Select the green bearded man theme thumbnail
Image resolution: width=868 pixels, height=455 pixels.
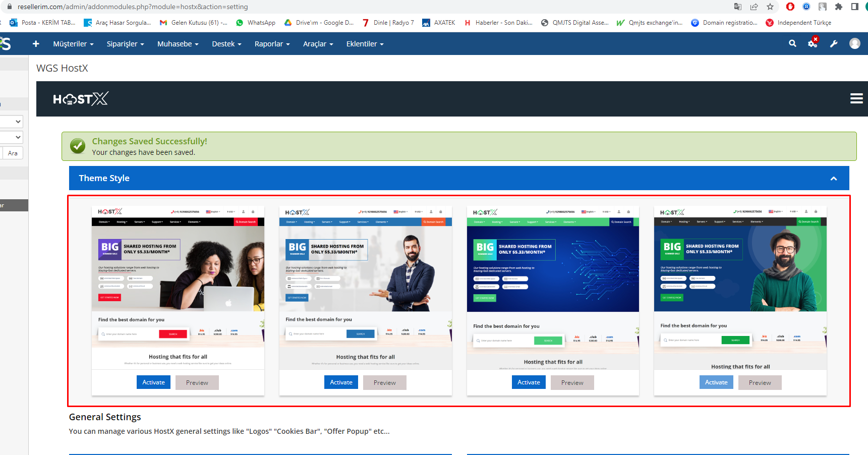click(740, 288)
